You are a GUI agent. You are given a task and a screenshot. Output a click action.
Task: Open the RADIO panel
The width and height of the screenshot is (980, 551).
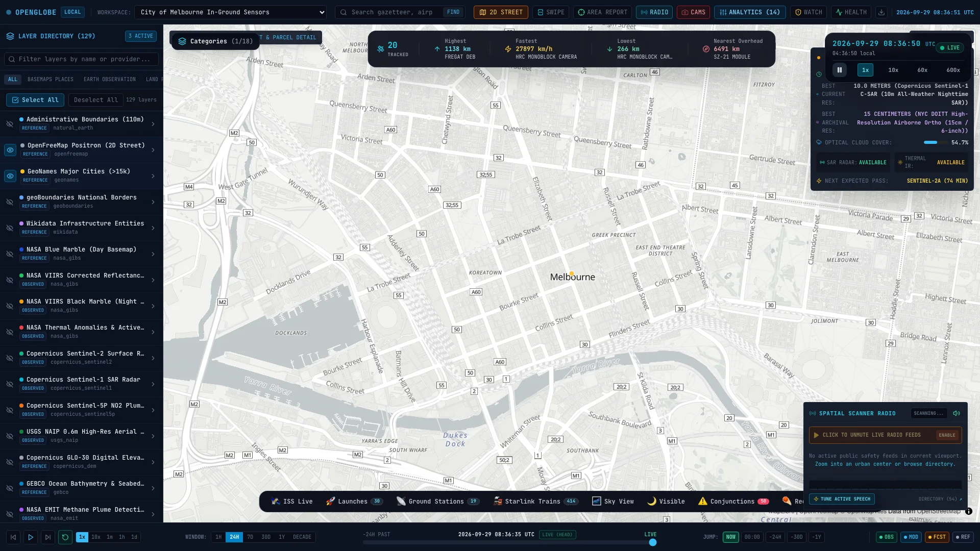pyautogui.click(x=654, y=12)
